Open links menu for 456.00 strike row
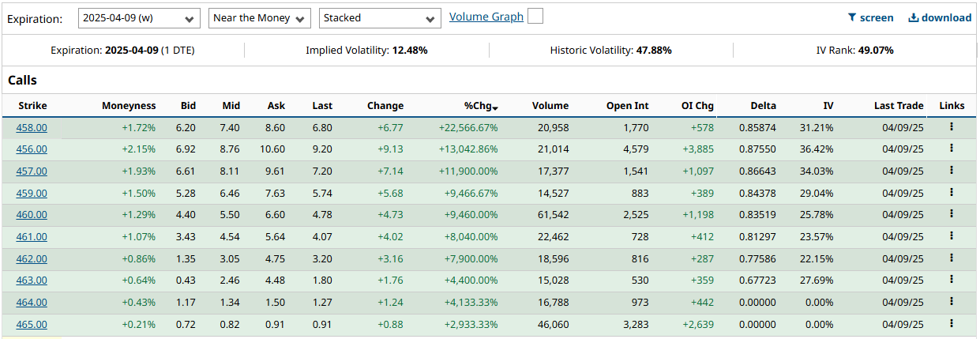Screen dimensions: 980x339 [952, 149]
